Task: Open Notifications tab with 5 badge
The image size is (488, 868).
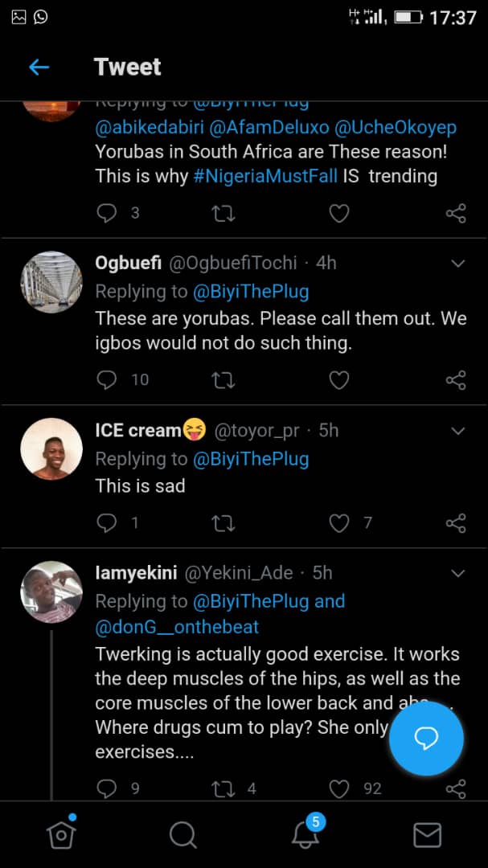Action: 306,835
